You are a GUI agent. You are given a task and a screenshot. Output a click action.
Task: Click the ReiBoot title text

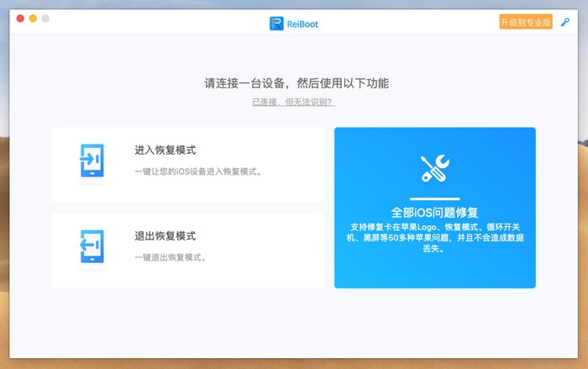tap(302, 24)
